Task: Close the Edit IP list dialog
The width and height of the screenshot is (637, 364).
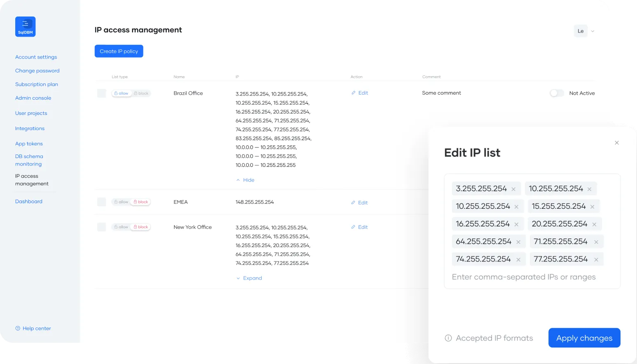Action: tap(617, 143)
